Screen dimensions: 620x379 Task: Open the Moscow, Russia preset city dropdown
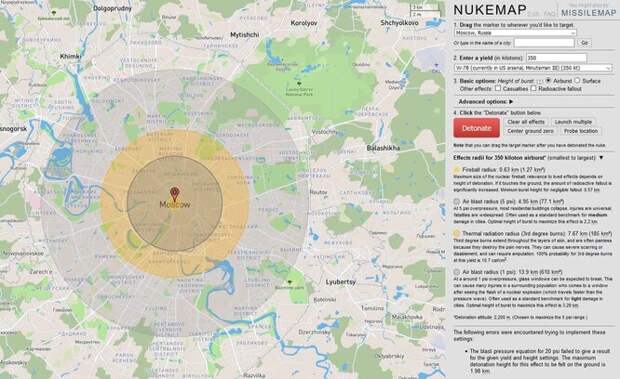click(x=515, y=33)
